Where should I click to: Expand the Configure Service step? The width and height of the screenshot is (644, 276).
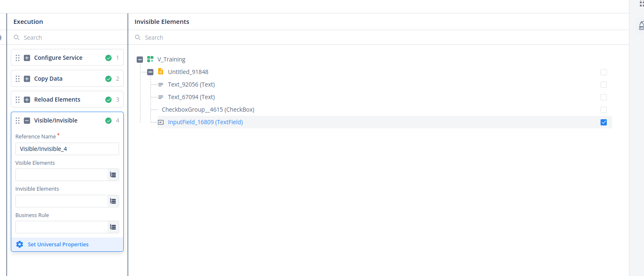click(27, 58)
